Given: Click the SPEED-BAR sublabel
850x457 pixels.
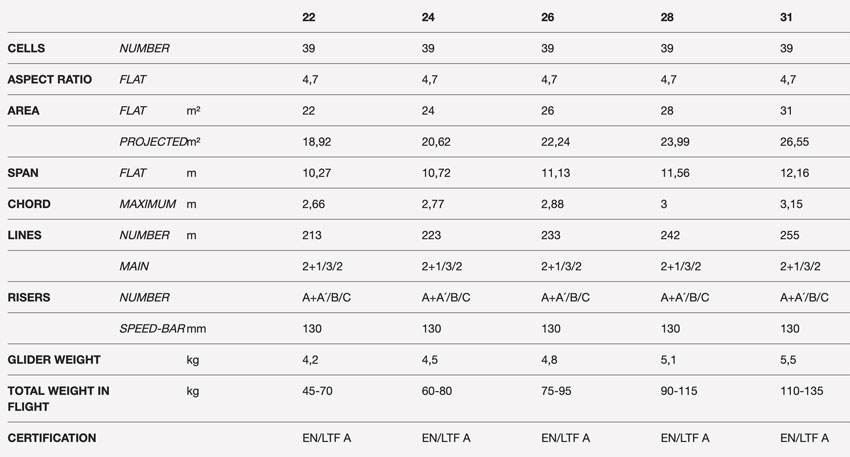Looking at the screenshot, I should (x=152, y=329).
